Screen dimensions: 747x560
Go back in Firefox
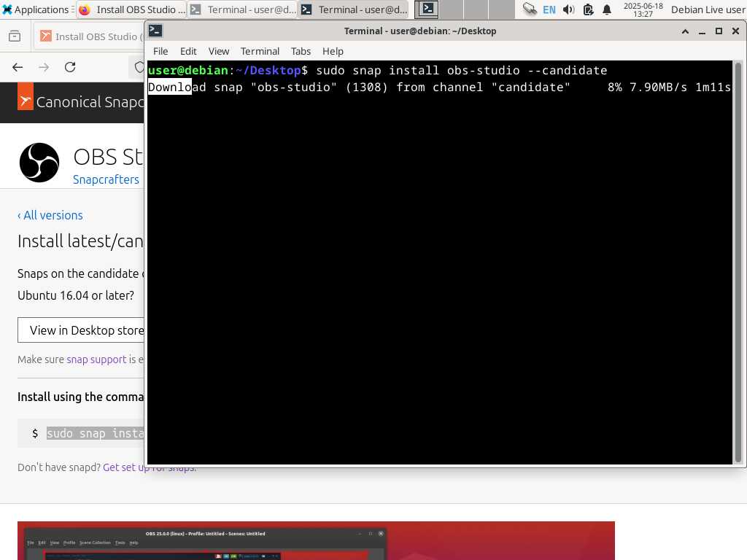point(18,67)
